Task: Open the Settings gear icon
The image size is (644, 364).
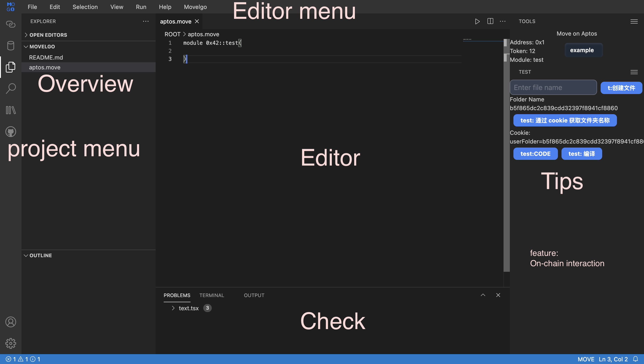Action: tap(11, 343)
